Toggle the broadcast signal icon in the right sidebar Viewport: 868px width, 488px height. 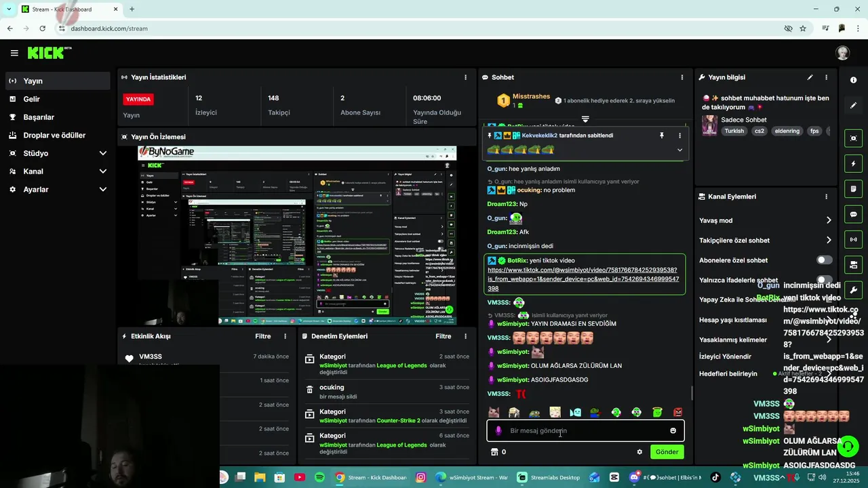pyautogui.click(x=853, y=239)
